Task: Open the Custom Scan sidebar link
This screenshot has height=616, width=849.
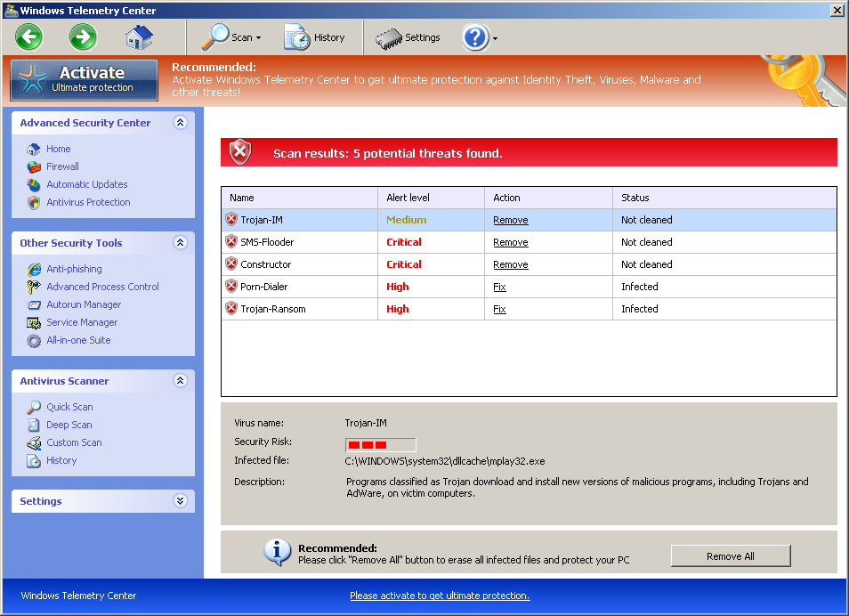Action: 74,442
